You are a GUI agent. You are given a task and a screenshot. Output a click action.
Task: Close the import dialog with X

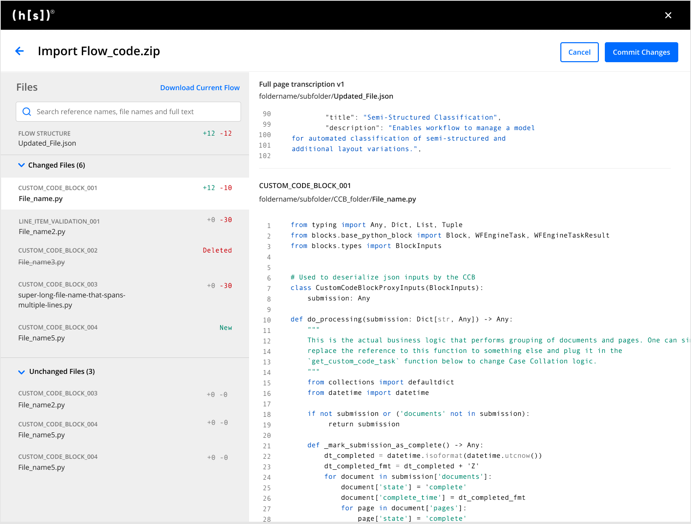(668, 15)
